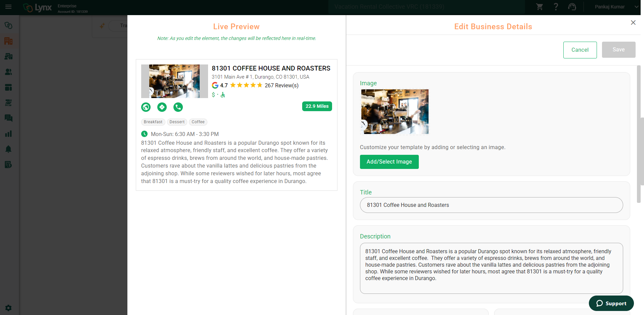
Task: Expand the Pankaj Kumar user dropdown arrow
Action: tap(636, 7)
